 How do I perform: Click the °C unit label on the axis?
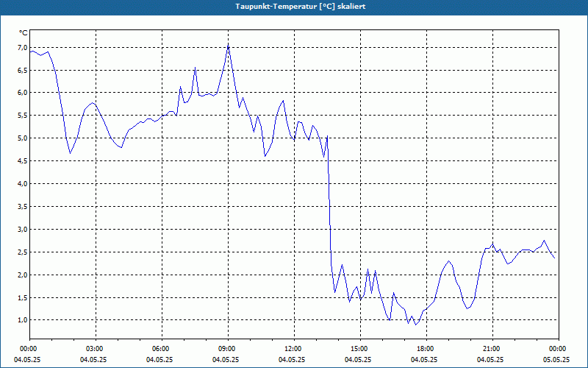click(x=23, y=33)
